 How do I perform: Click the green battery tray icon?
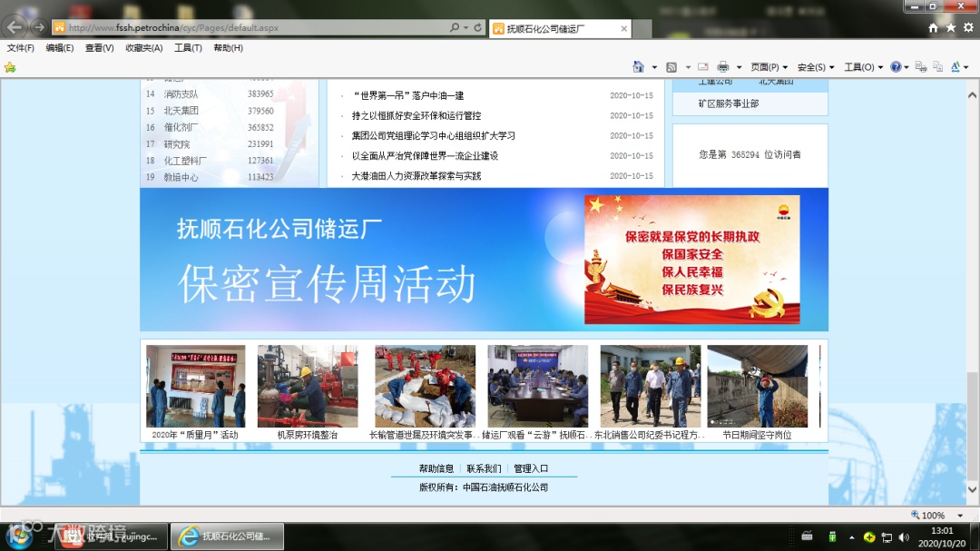coord(832,536)
